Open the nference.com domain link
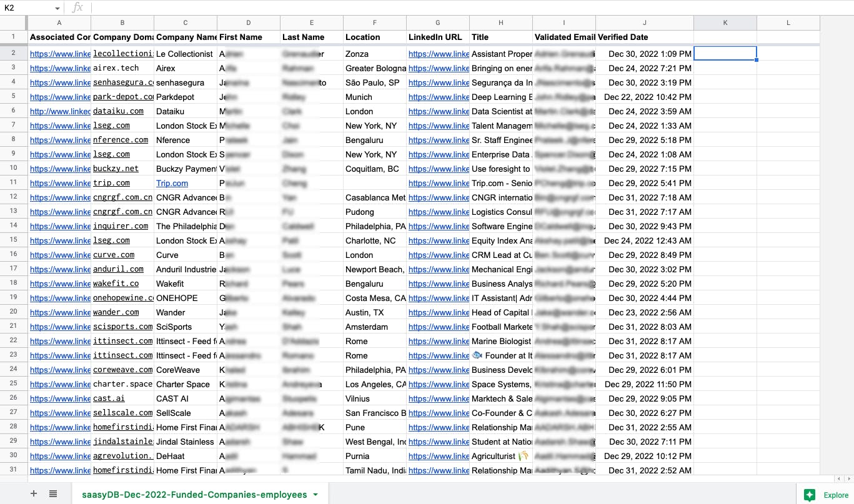This screenshot has width=854, height=504. pyautogui.click(x=121, y=140)
